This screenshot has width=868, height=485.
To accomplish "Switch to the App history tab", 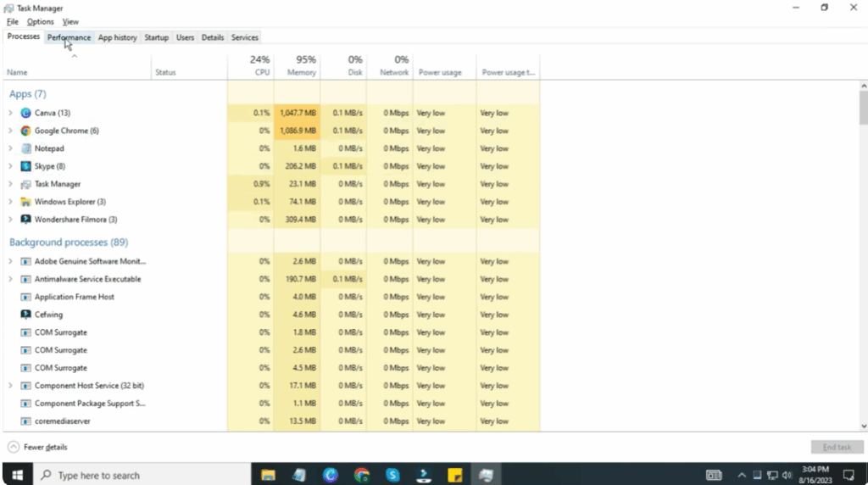I will pos(117,37).
